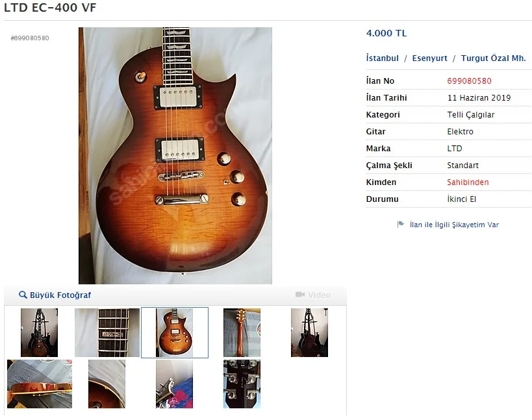Select the guitar-on-stand first thumbnail
The image size is (532, 420).
40,332
